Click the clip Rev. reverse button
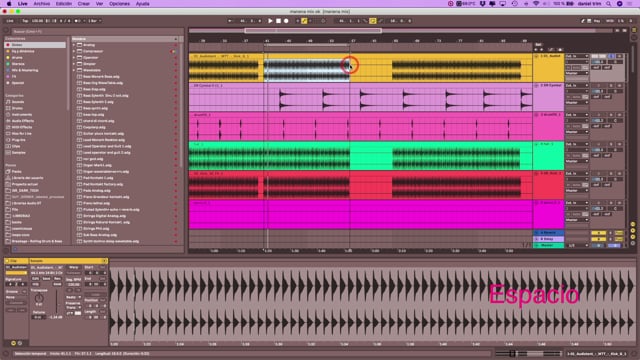The image size is (640, 360). [57, 279]
